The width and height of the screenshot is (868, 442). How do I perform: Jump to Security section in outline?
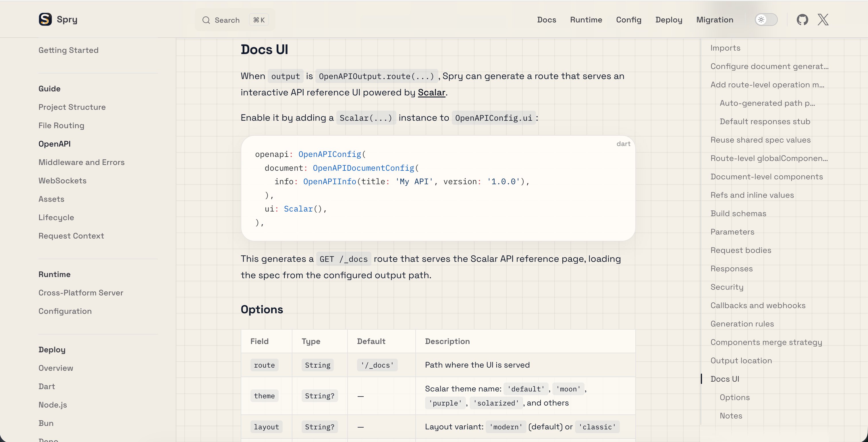tap(727, 287)
